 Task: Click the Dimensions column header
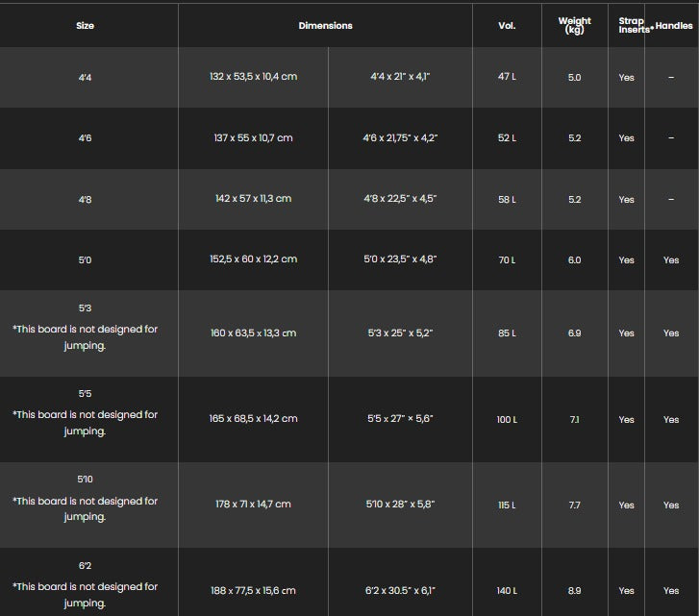click(x=325, y=26)
